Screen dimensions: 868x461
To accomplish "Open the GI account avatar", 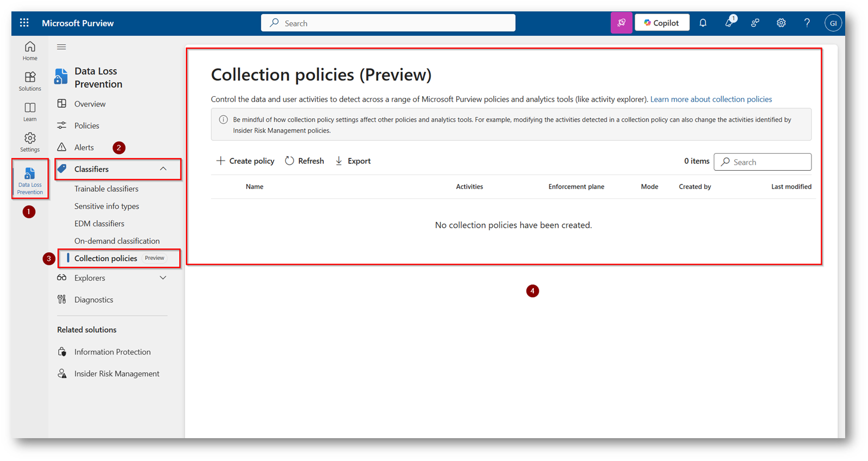I will tap(833, 23).
